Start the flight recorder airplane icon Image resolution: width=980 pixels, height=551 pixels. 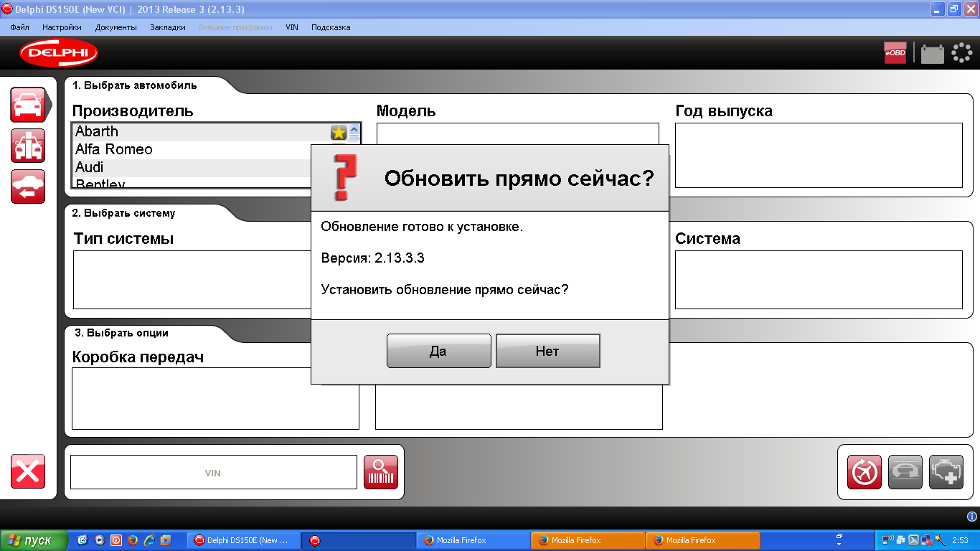864,472
